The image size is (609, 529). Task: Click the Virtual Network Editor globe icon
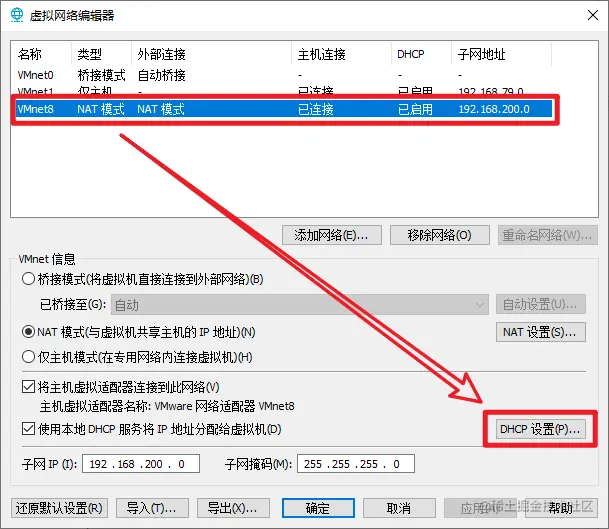(17, 15)
